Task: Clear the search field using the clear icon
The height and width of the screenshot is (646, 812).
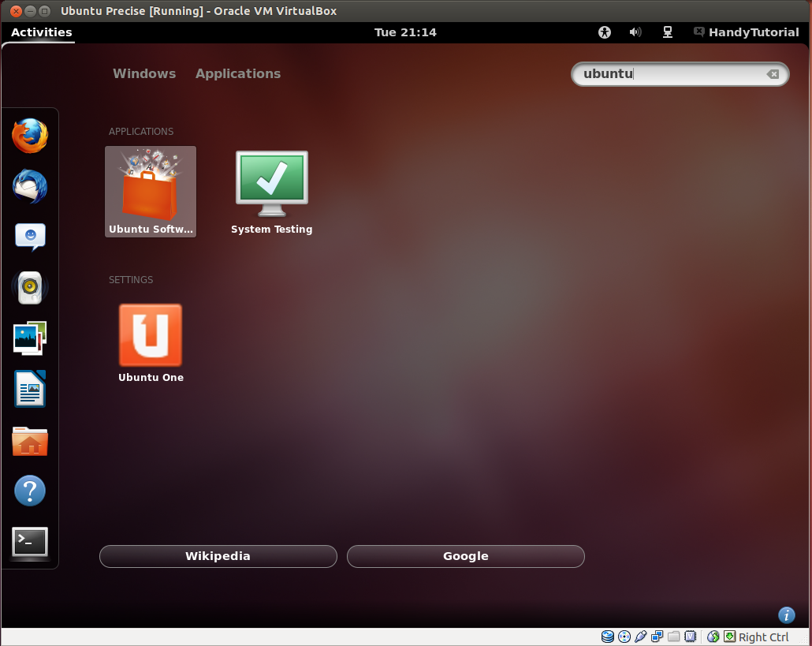Action: (x=773, y=74)
